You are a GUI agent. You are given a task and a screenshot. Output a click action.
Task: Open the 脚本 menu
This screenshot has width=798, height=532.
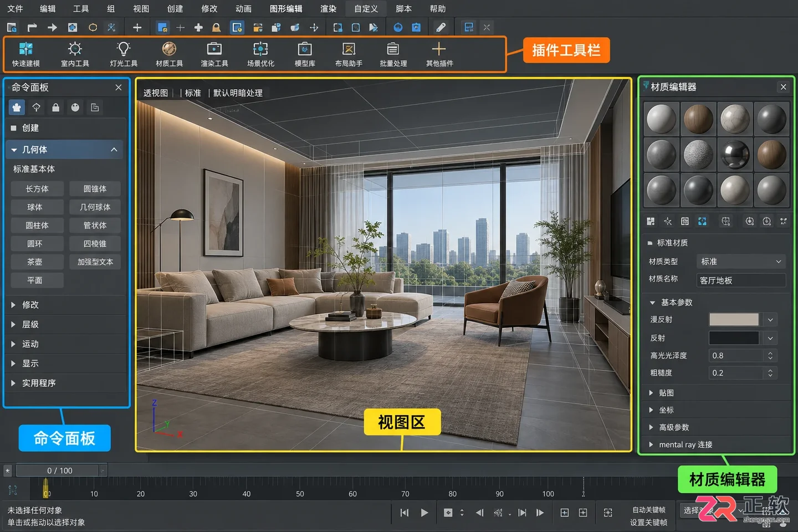pos(403,9)
